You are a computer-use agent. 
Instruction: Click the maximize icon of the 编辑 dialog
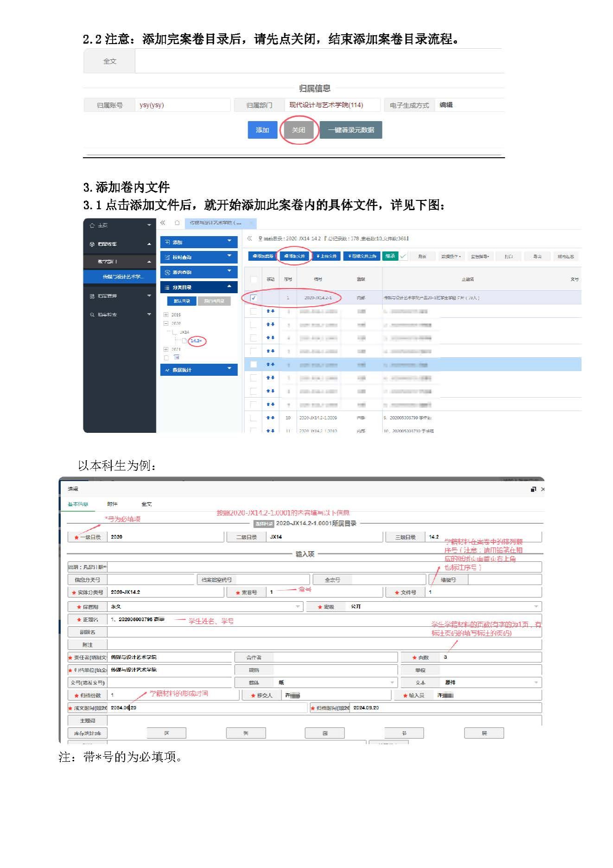[x=533, y=489]
